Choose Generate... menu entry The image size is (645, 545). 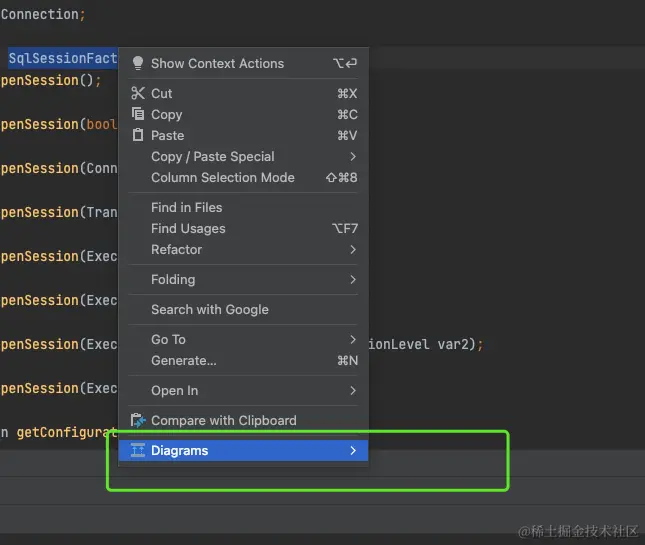click(183, 360)
